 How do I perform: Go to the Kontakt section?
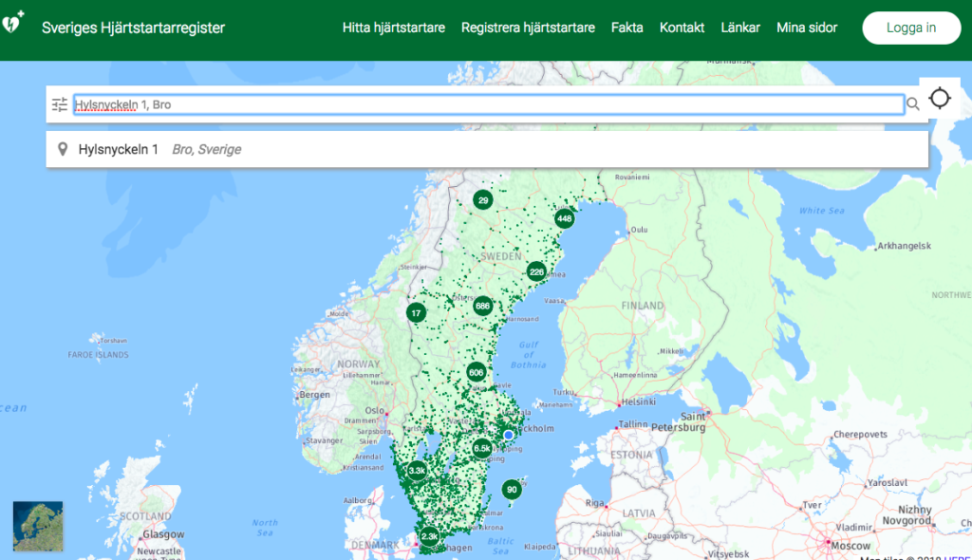[x=682, y=28]
